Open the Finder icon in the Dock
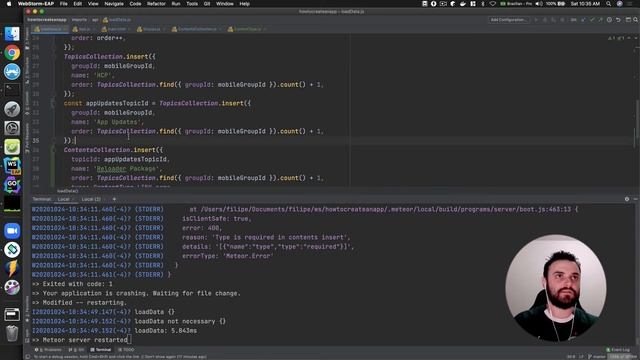640x360 pixels. [12, 34]
